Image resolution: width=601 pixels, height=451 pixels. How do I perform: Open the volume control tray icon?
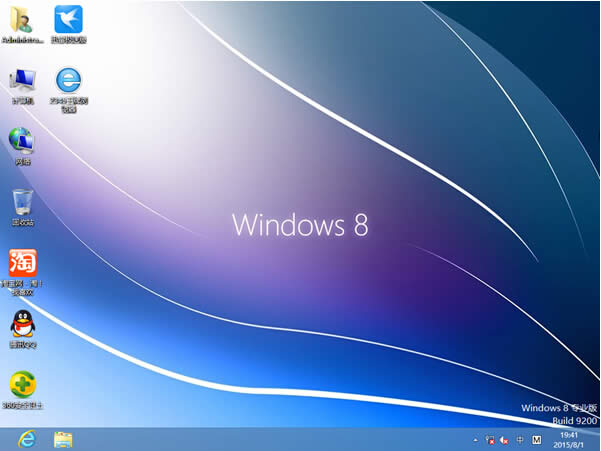pyautogui.click(x=504, y=440)
